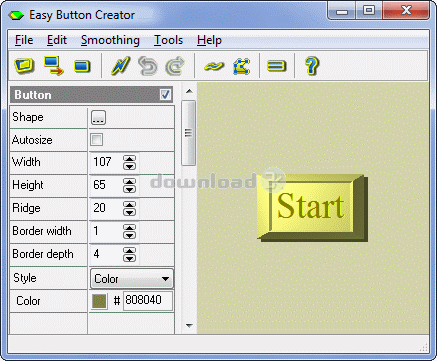The image size is (437, 361).
Task: Click the olive color swatch
Action: click(x=99, y=301)
